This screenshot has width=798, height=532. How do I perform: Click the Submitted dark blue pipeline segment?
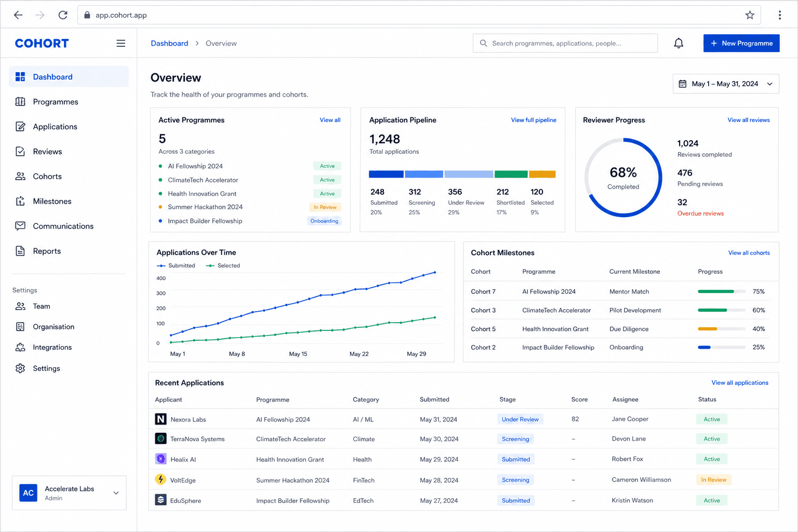click(386, 174)
